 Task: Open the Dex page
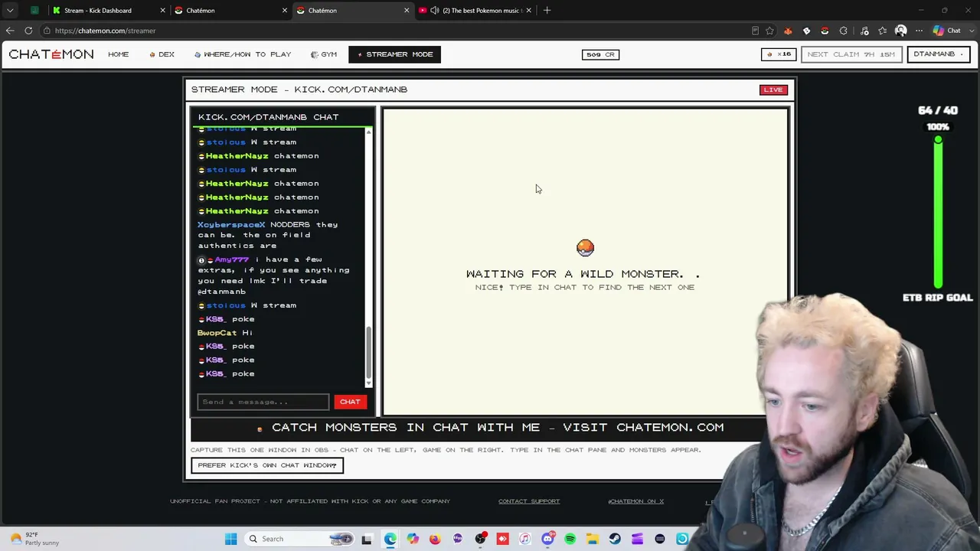(x=162, y=54)
